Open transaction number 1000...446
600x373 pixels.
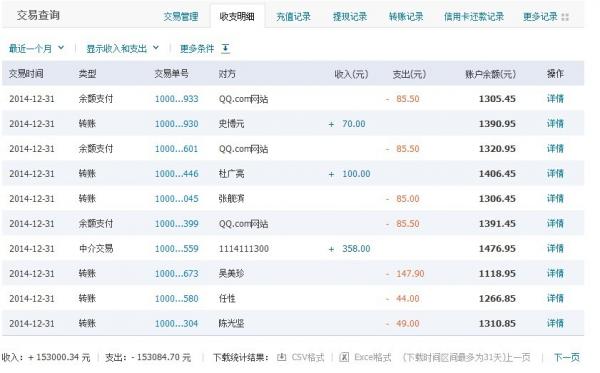pyautogui.click(x=176, y=174)
